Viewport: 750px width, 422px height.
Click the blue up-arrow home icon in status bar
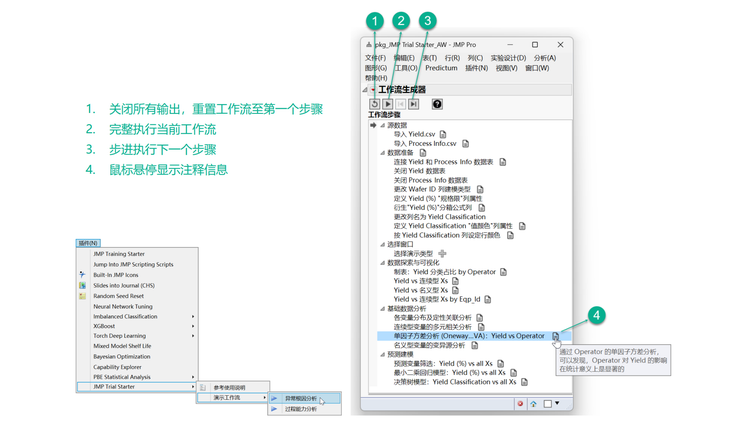pyautogui.click(x=533, y=404)
